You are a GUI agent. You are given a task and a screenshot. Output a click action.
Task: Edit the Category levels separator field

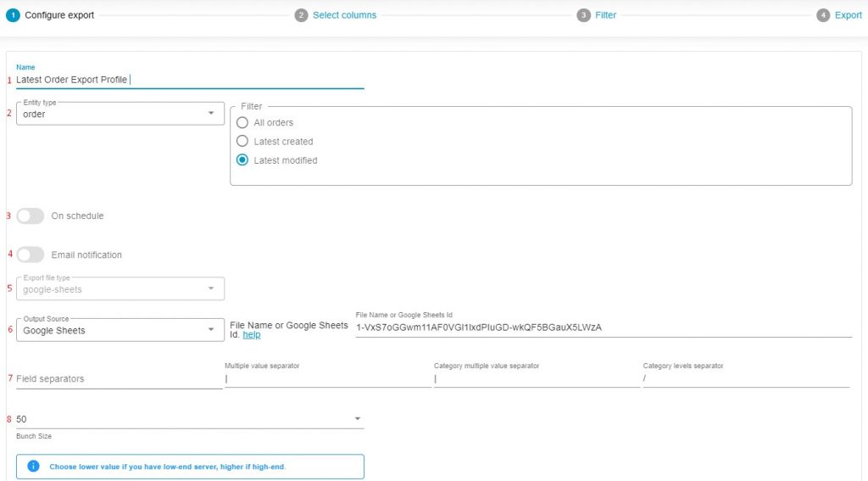tap(746, 379)
